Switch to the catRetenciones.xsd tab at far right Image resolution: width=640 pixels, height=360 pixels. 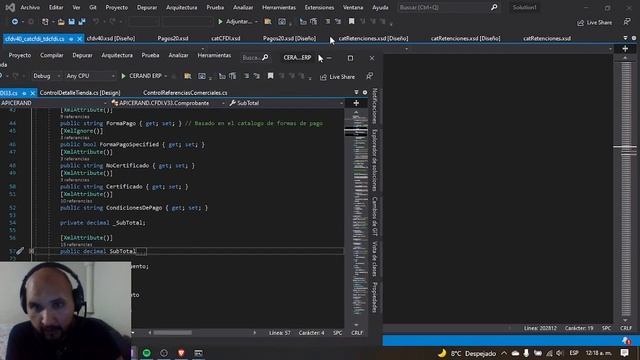[x=547, y=38]
